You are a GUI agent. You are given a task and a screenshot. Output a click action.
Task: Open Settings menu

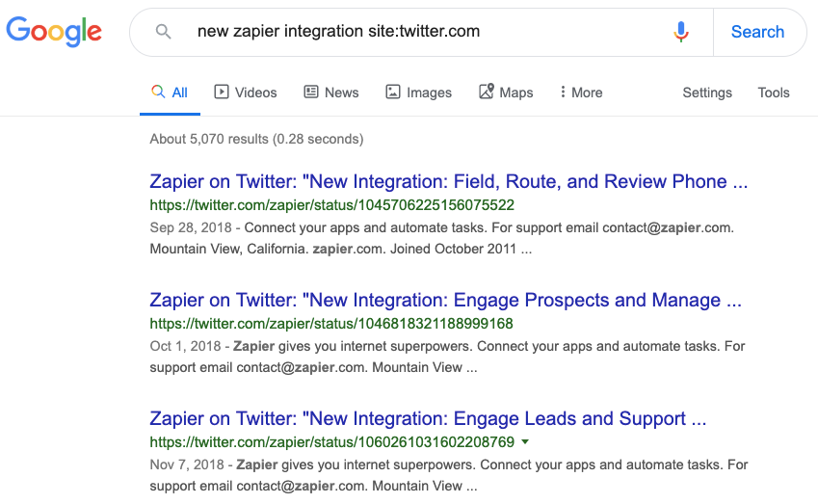(x=707, y=93)
